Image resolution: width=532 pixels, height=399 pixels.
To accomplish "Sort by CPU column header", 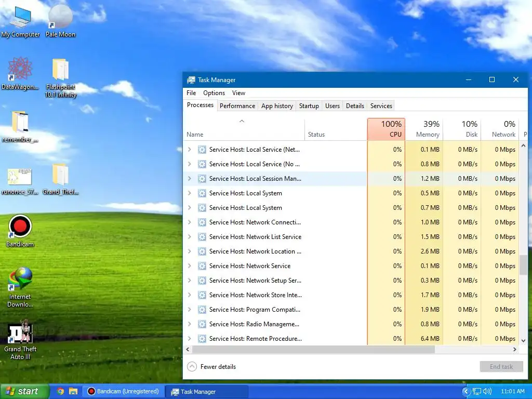I will [386, 129].
